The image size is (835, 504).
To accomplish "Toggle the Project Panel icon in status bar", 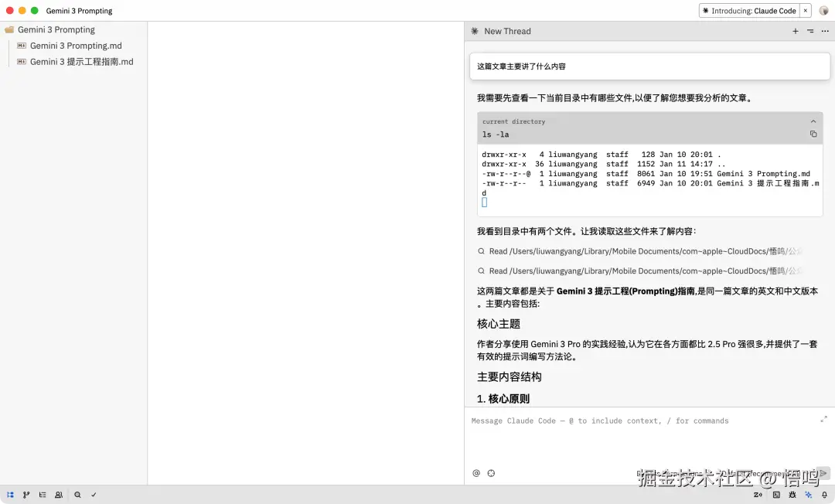I will tap(10, 495).
